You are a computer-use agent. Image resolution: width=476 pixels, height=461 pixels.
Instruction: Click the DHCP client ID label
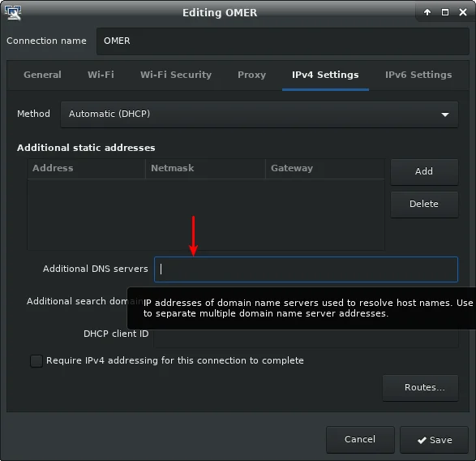(116, 334)
